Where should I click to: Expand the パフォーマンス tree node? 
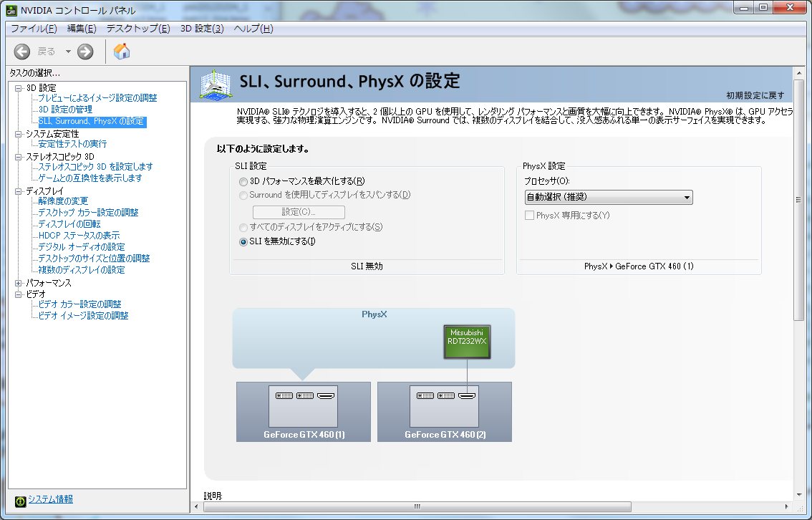(19, 284)
